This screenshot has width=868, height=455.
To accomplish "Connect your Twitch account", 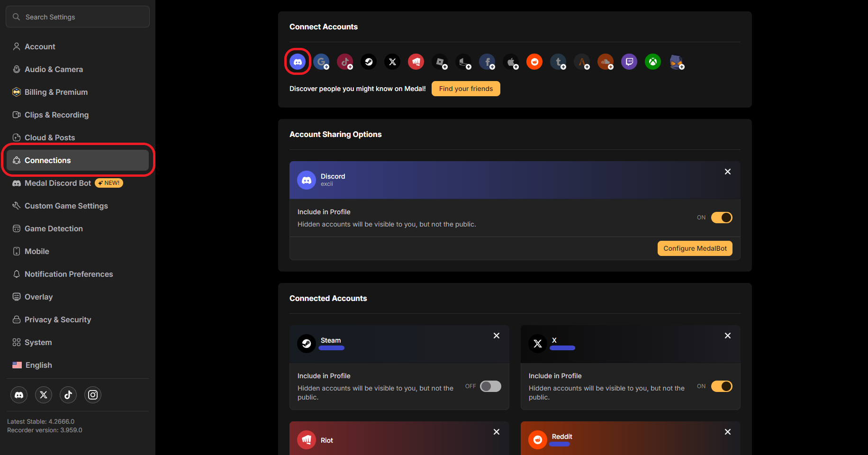I will click(x=629, y=62).
